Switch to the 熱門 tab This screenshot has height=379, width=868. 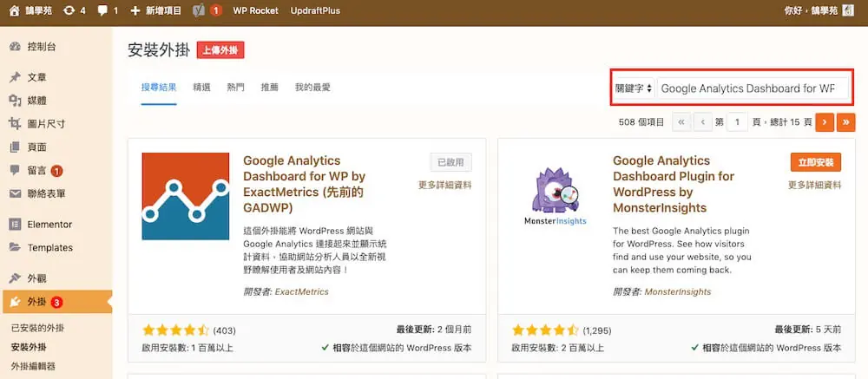coord(235,87)
